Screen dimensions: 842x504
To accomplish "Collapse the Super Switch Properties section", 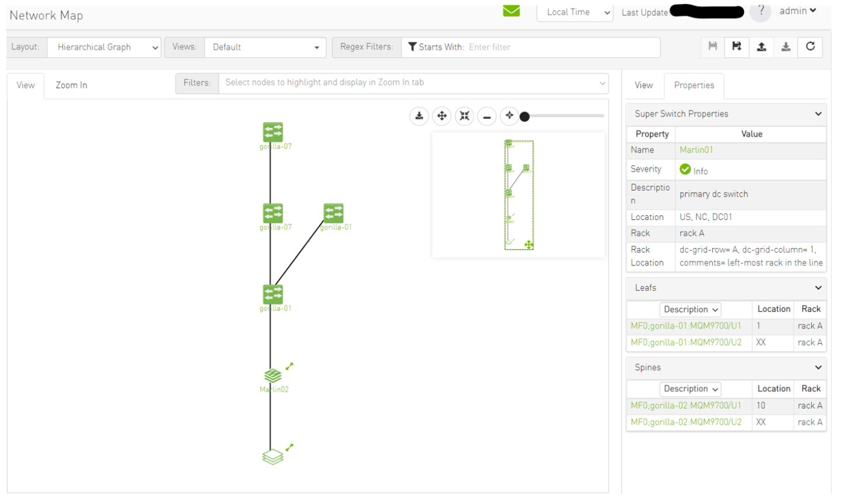I will (x=818, y=114).
